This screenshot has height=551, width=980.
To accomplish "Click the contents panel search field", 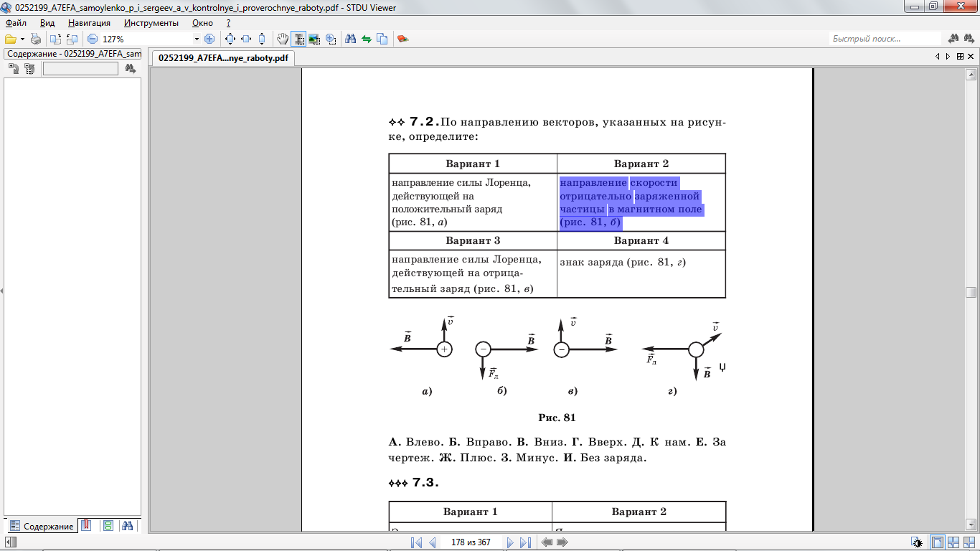I will click(80, 69).
